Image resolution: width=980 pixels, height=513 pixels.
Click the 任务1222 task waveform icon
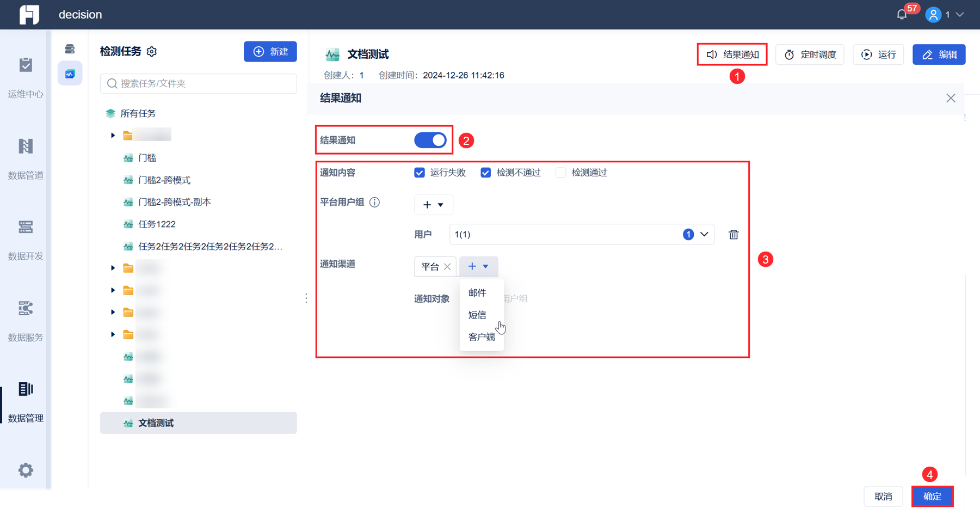(128, 224)
